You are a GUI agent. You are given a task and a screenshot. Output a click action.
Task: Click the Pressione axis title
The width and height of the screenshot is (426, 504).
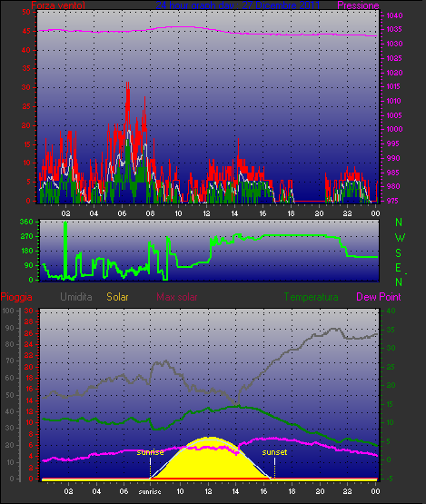[x=358, y=5]
